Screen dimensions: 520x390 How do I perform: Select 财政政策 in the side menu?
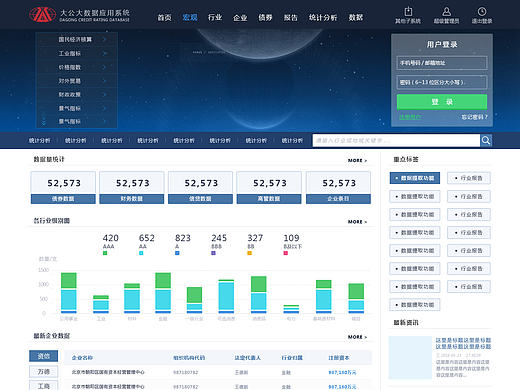click(x=70, y=94)
